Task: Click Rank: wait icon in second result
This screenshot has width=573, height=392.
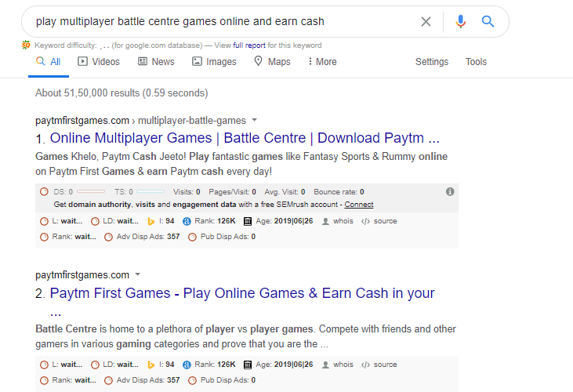Action: 44,380
